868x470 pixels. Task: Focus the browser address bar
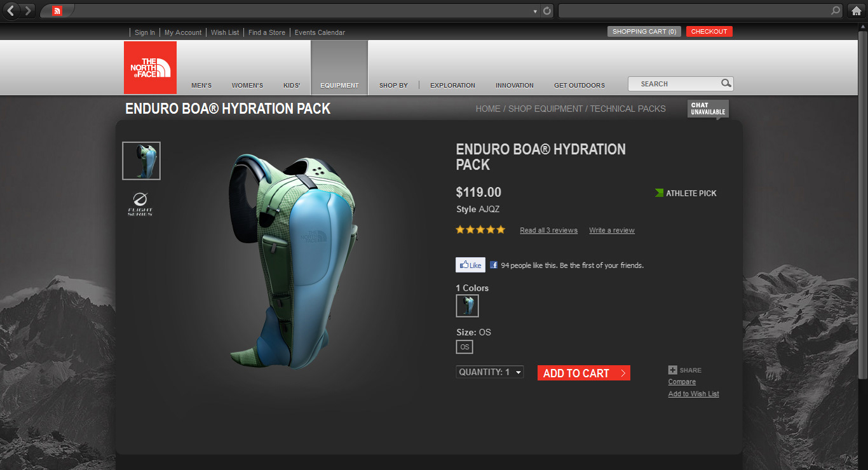coord(297,11)
